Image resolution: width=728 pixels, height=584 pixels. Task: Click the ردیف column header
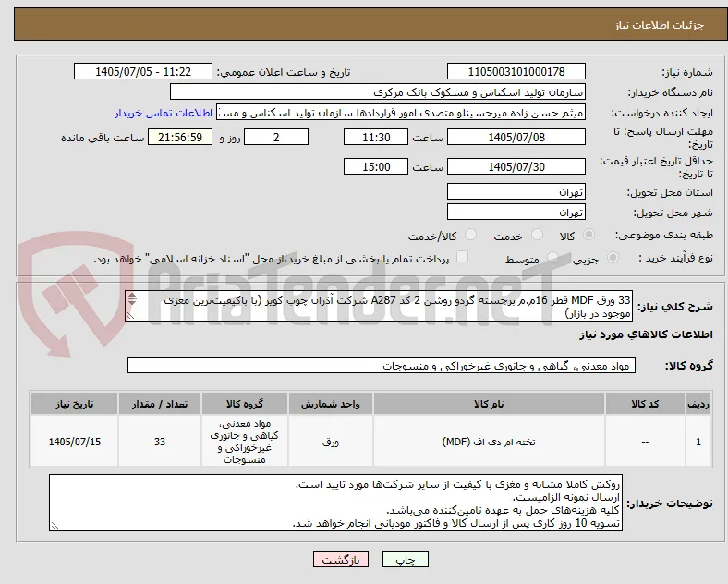click(698, 404)
